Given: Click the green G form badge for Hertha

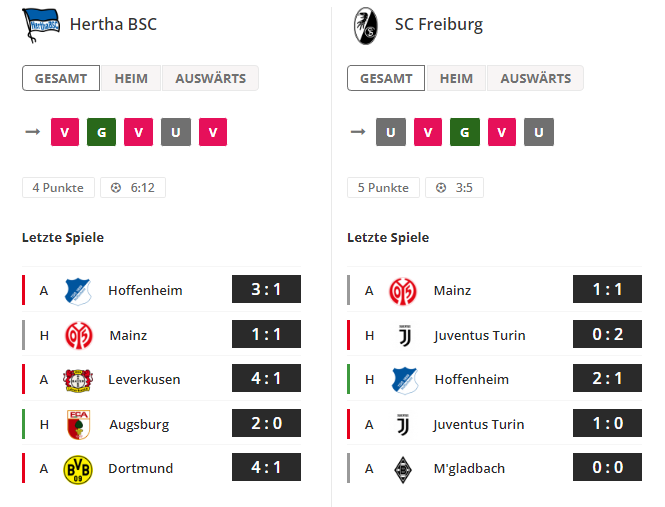Looking at the screenshot, I should (x=101, y=132).
